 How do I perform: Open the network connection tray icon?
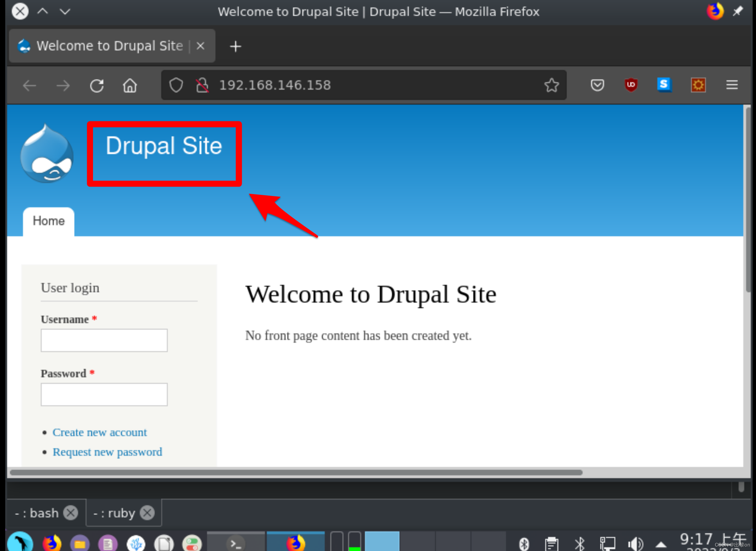pyautogui.click(x=607, y=544)
